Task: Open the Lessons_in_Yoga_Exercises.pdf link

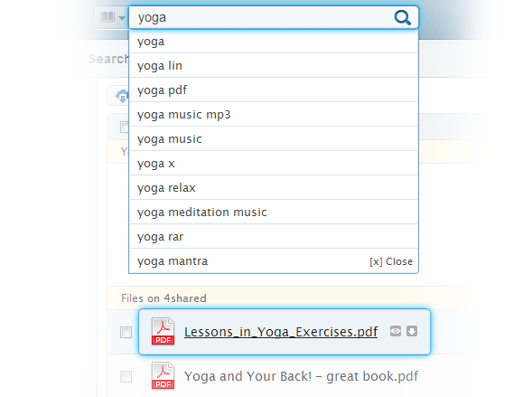Action: [x=281, y=332]
